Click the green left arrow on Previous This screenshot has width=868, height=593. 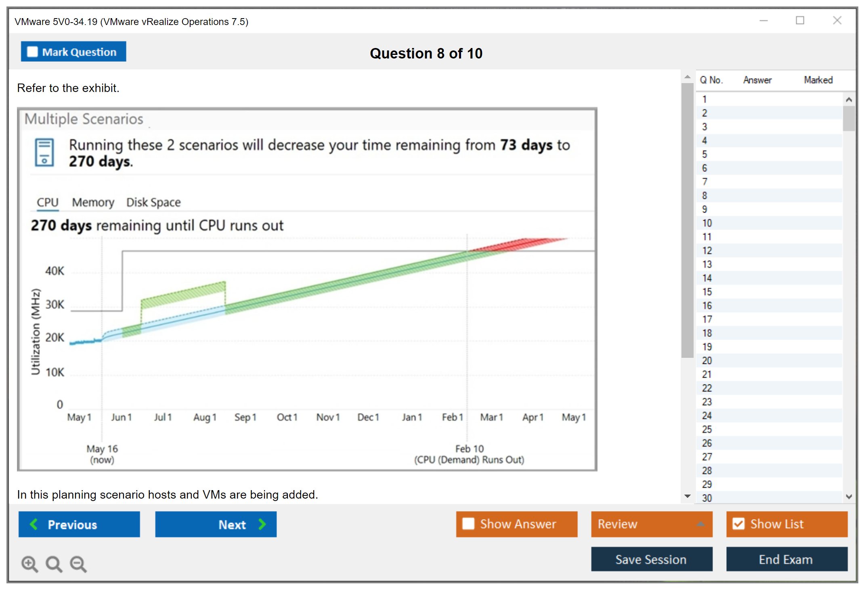point(34,524)
